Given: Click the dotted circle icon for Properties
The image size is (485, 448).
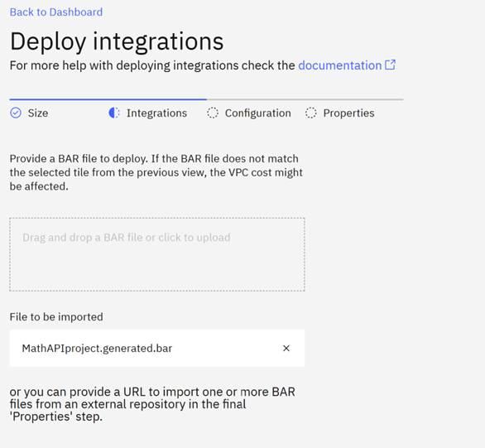Looking at the screenshot, I should click(x=311, y=113).
